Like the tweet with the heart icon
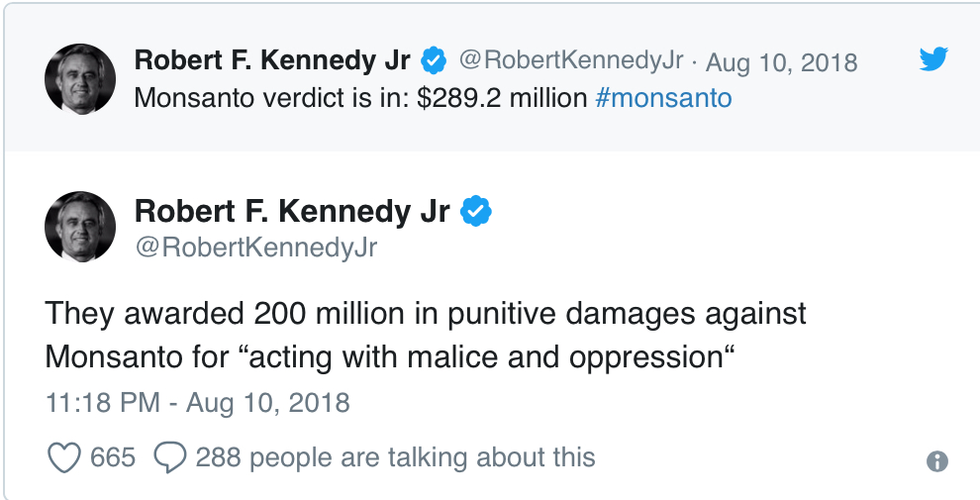The width and height of the screenshot is (980, 500). pyautogui.click(x=63, y=457)
